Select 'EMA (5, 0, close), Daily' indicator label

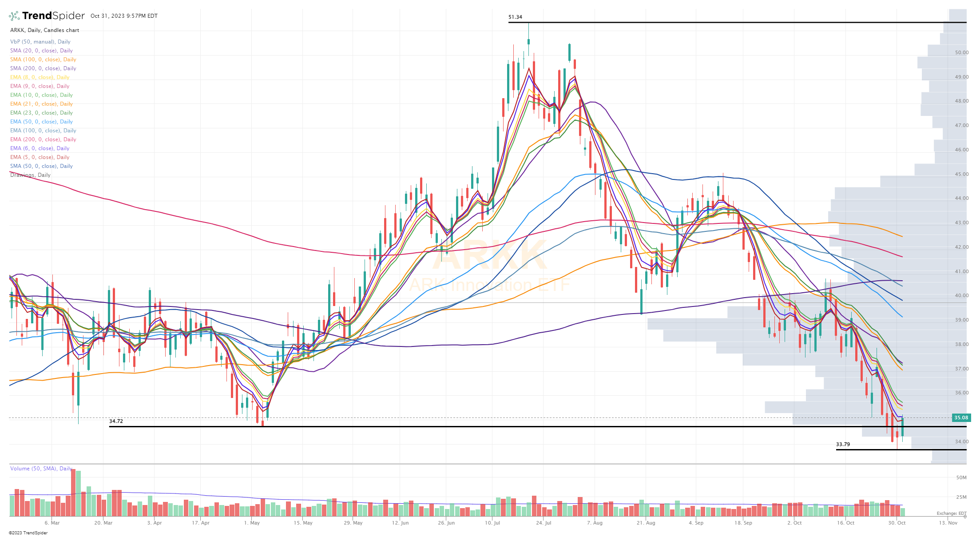coord(40,157)
